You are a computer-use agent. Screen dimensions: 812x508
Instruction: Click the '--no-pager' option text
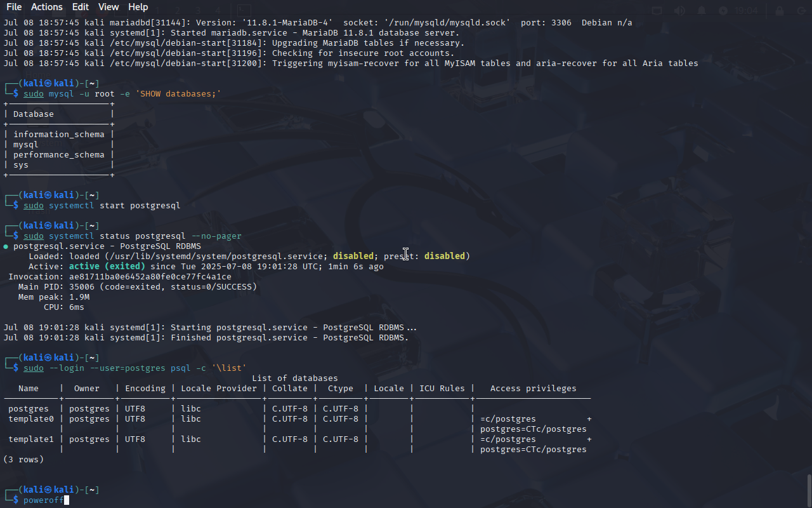(x=216, y=236)
